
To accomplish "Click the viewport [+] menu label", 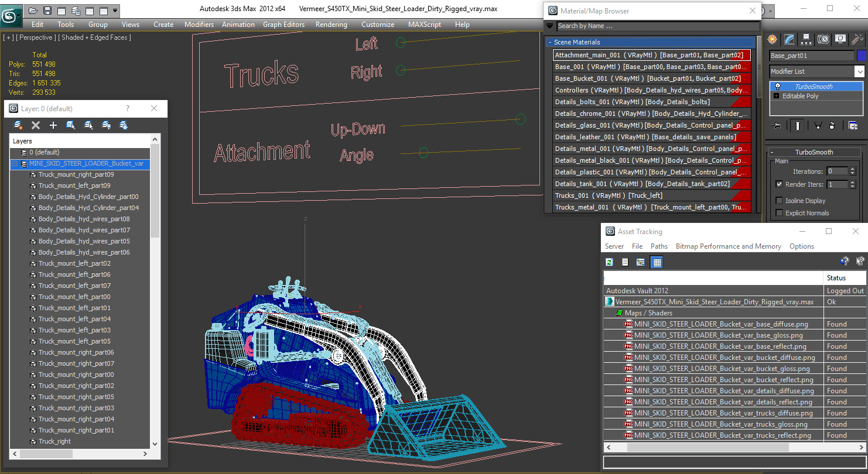I will click(x=8, y=37).
